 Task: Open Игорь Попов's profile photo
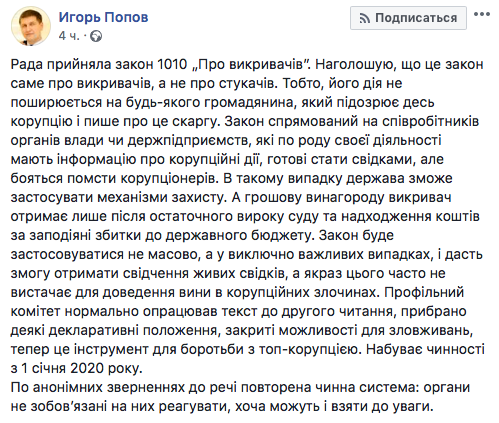(x=31, y=26)
